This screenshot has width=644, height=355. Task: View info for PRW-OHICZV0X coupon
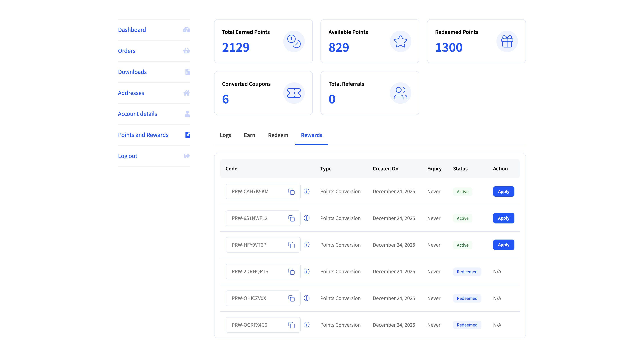[306, 298]
